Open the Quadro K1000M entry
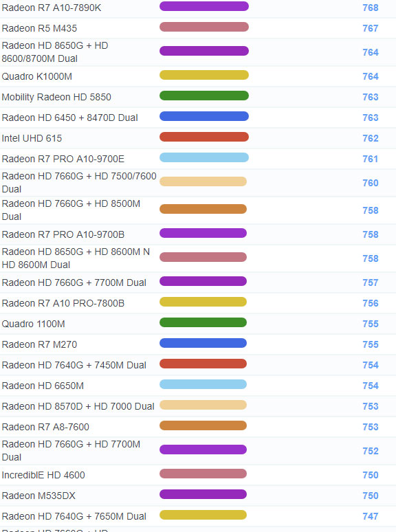Viewport: 396px width, 532px height. 36,77
